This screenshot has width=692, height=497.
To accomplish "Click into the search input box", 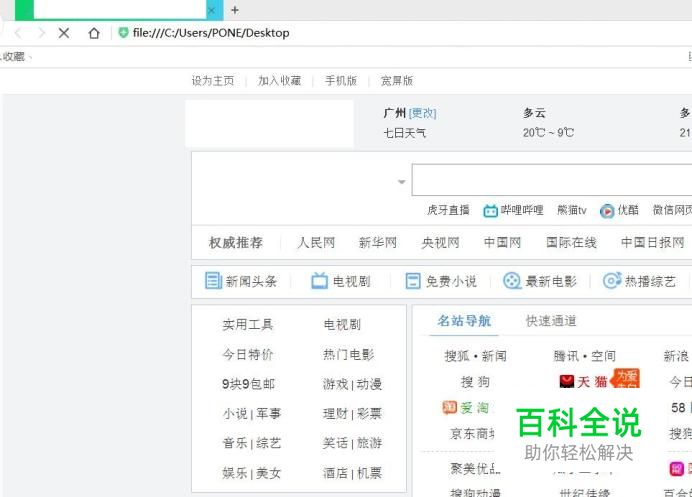I will (x=552, y=180).
